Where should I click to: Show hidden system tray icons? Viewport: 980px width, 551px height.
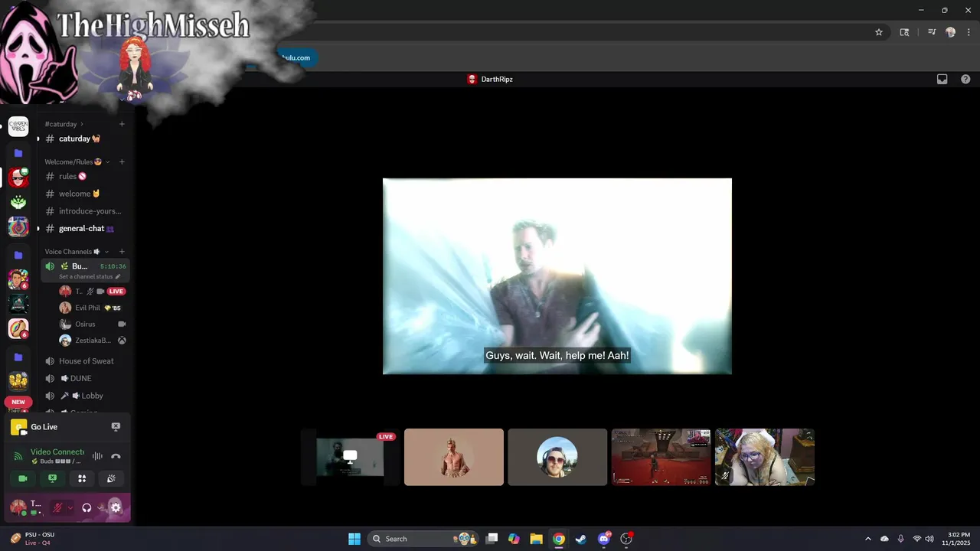click(x=867, y=539)
